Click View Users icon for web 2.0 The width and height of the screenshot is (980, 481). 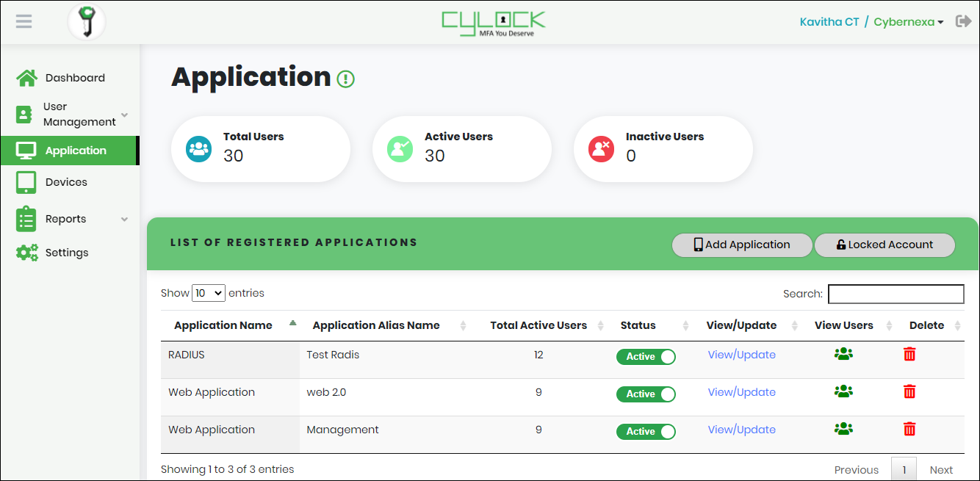[843, 391]
